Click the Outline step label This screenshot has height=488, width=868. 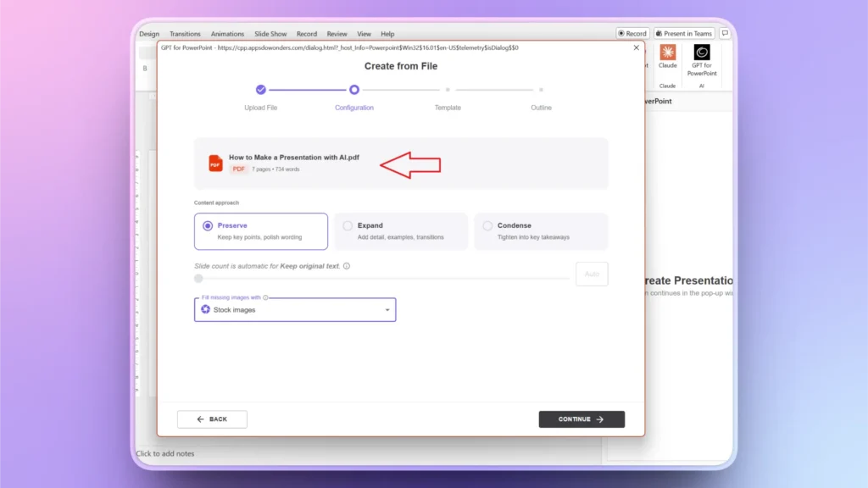(x=541, y=108)
